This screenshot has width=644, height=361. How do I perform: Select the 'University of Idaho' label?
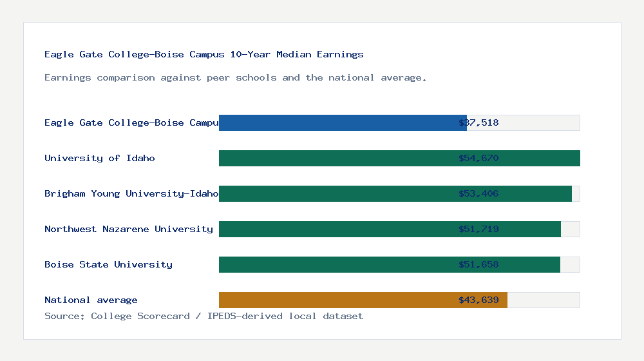click(100, 158)
